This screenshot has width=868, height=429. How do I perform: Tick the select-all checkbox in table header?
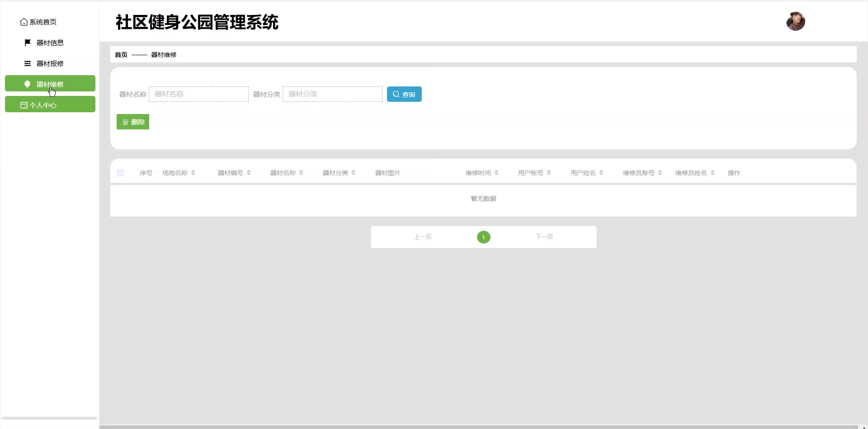120,173
